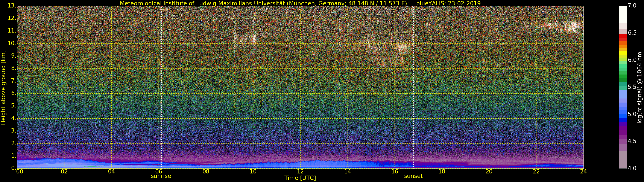Click the colorbar value '5.0'
Image resolution: width=644 pixels, height=182 pixels.
click(x=632, y=114)
